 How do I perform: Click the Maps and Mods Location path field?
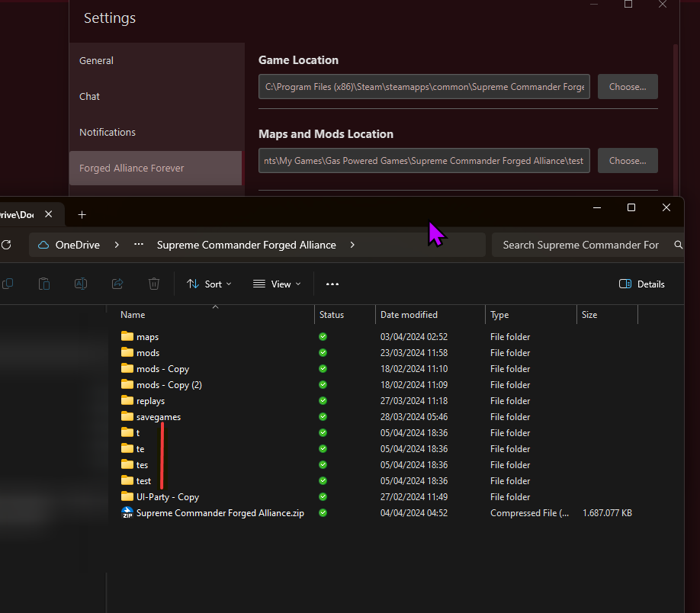click(x=424, y=161)
